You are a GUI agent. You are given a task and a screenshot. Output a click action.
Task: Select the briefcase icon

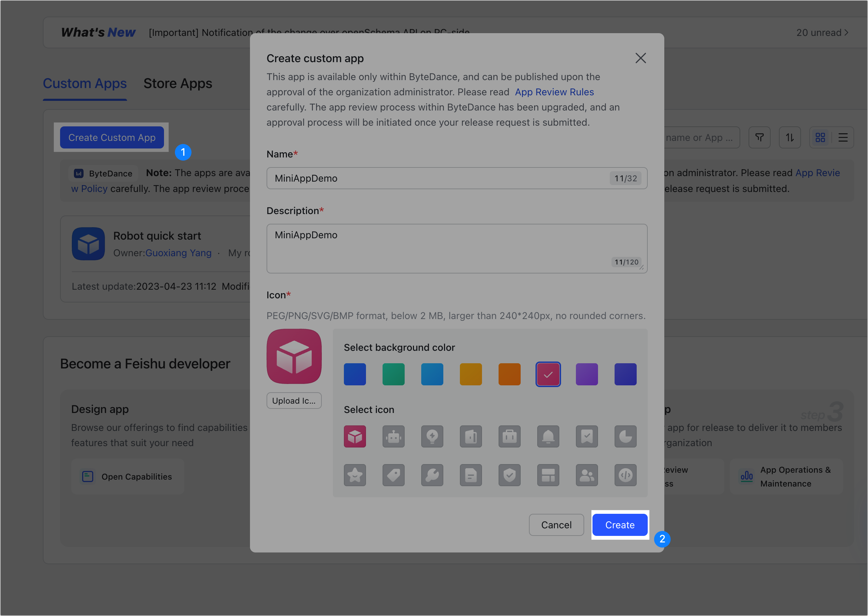pyautogui.click(x=509, y=436)
